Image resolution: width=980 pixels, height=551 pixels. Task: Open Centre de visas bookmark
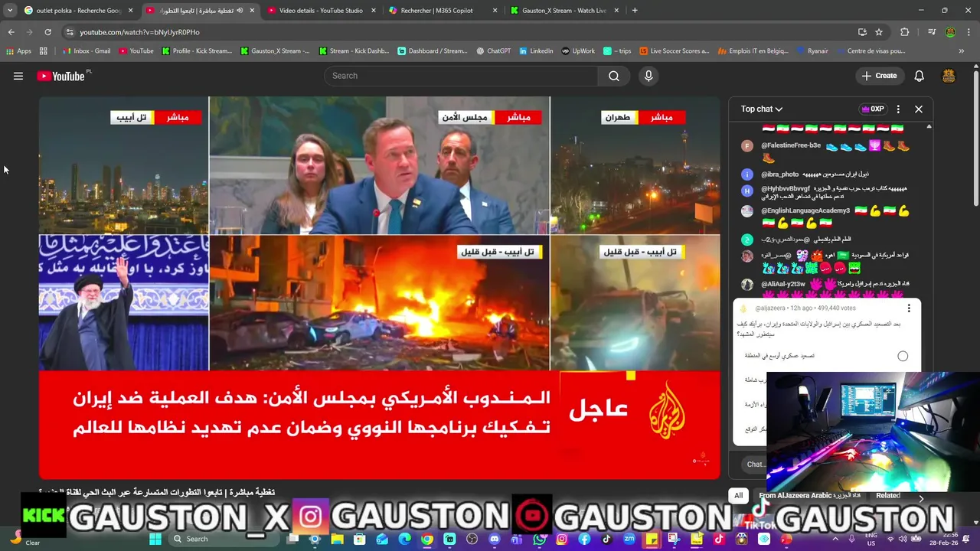pos(870,51)
